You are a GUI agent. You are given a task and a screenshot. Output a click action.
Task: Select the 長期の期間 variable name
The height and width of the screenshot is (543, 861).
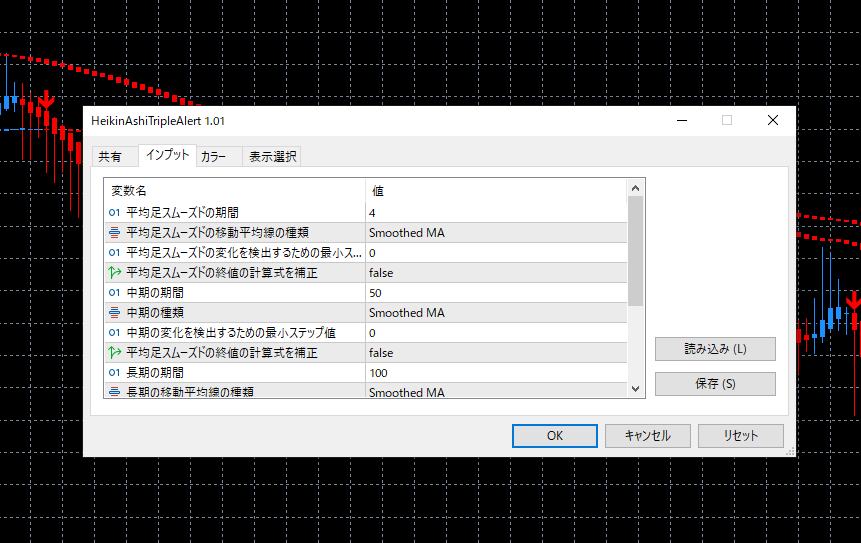tap(155, 373)
